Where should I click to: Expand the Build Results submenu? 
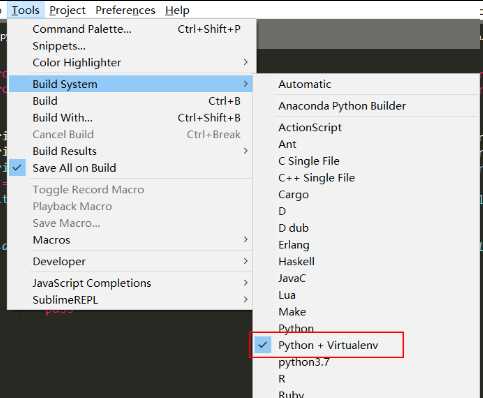[130, 151]
